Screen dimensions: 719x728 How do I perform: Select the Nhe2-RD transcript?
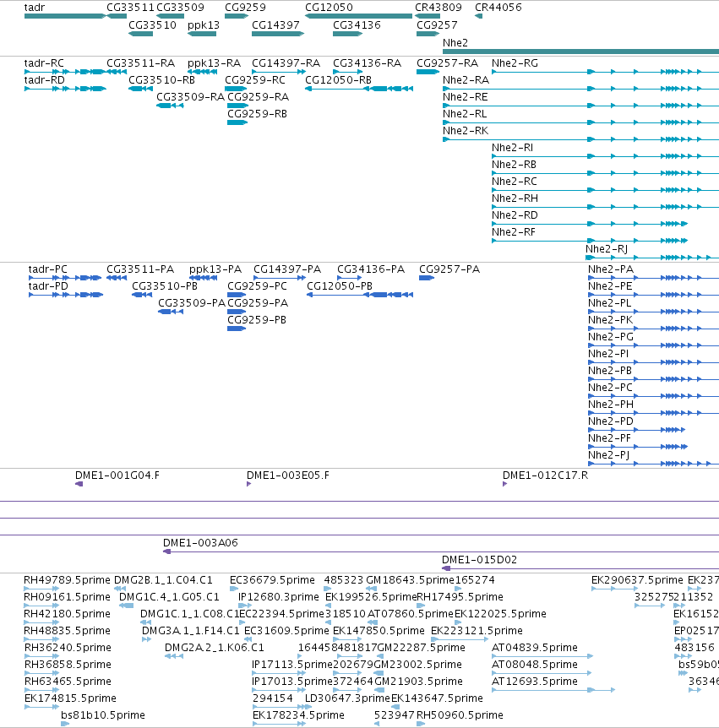(x=590, y=224)
